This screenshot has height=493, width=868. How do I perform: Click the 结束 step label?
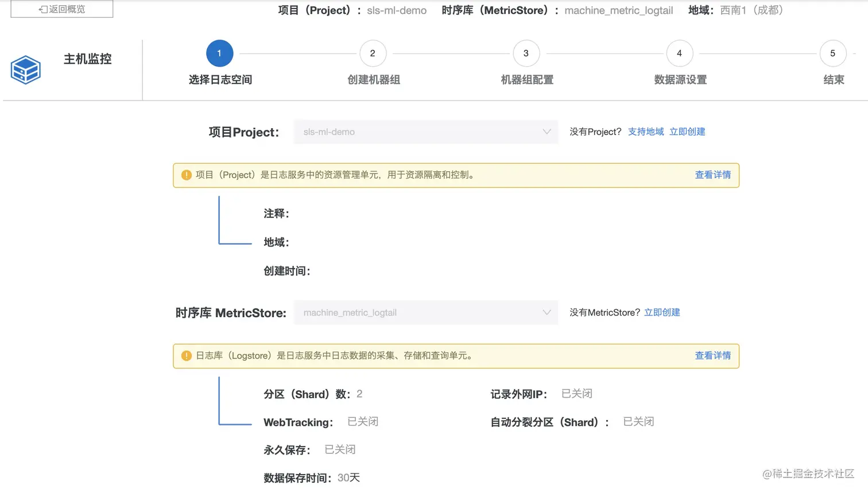pos(834,80)
